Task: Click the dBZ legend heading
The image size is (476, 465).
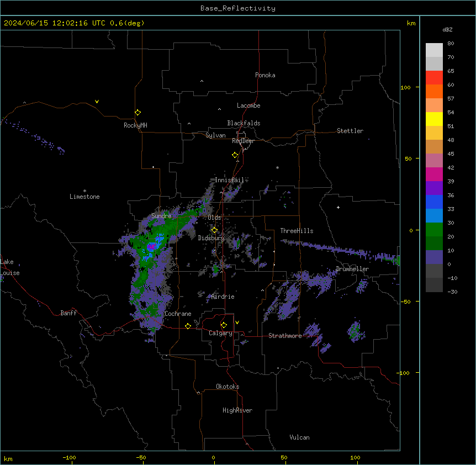Action: pos(447,30)
